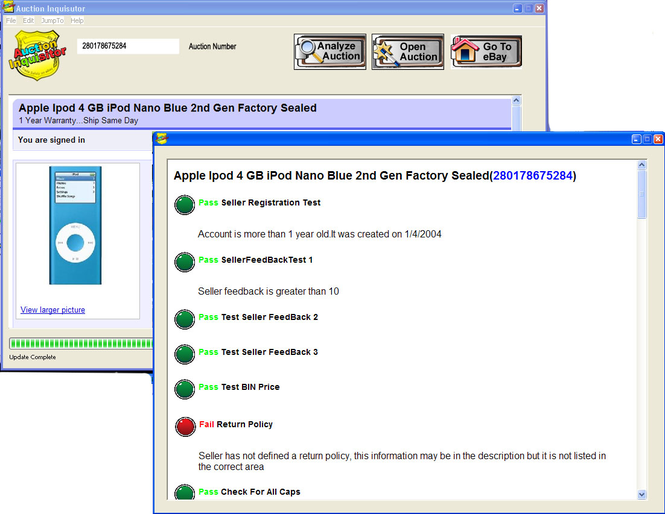Open the File menu
Image resolution: width=665 pixels, height=514 pixels.
tap(11, 20)
